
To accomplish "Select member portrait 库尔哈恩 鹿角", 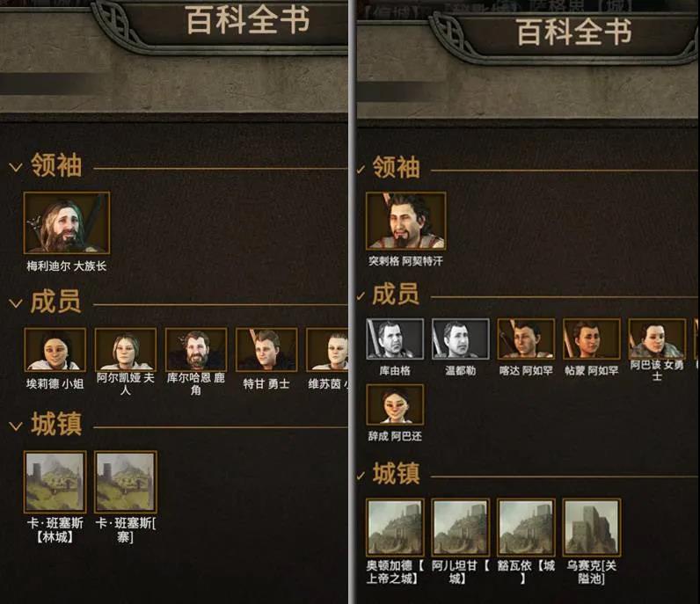I will [196, 350].
